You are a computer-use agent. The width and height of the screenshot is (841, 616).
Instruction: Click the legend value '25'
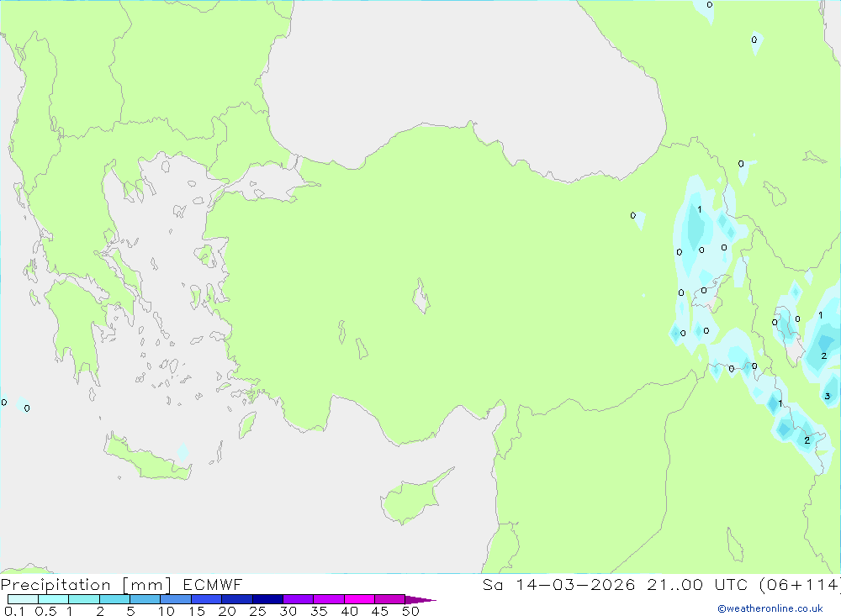[257, 611]
